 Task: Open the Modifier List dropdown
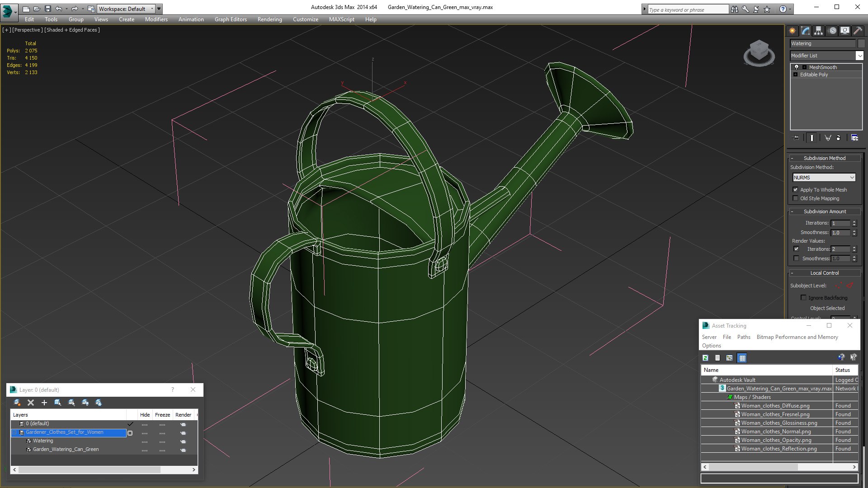point(859,56)
